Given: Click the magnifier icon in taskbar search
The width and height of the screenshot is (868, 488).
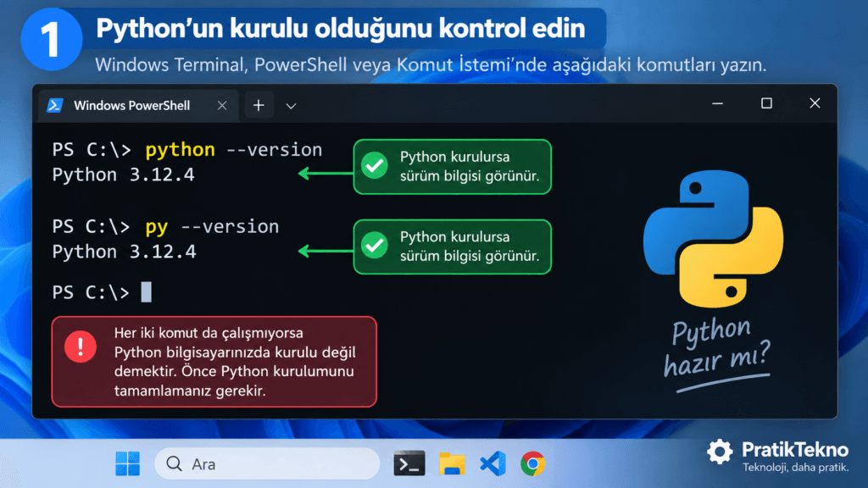Looking at the screenshot, I should coord(174,463).
